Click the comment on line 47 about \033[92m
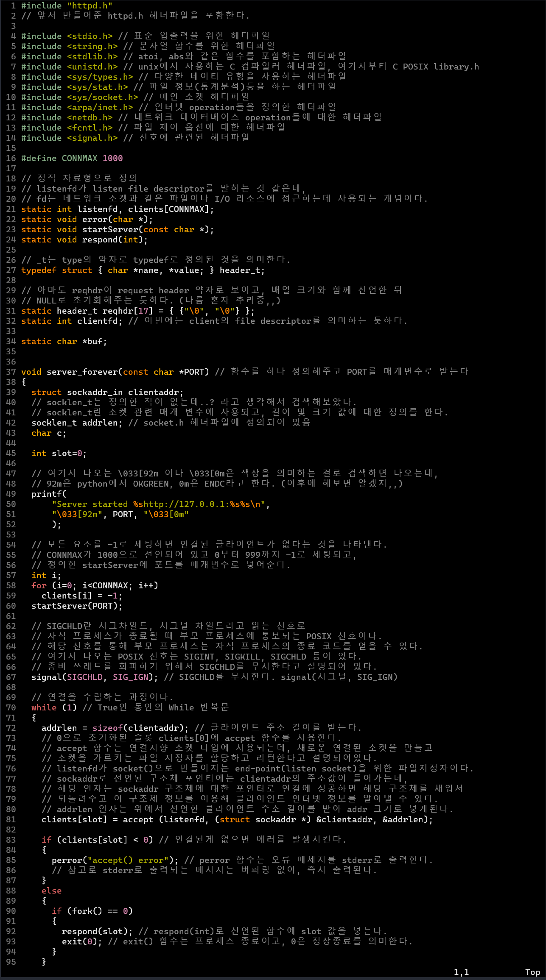546x980 pixels. click(235, 473)
